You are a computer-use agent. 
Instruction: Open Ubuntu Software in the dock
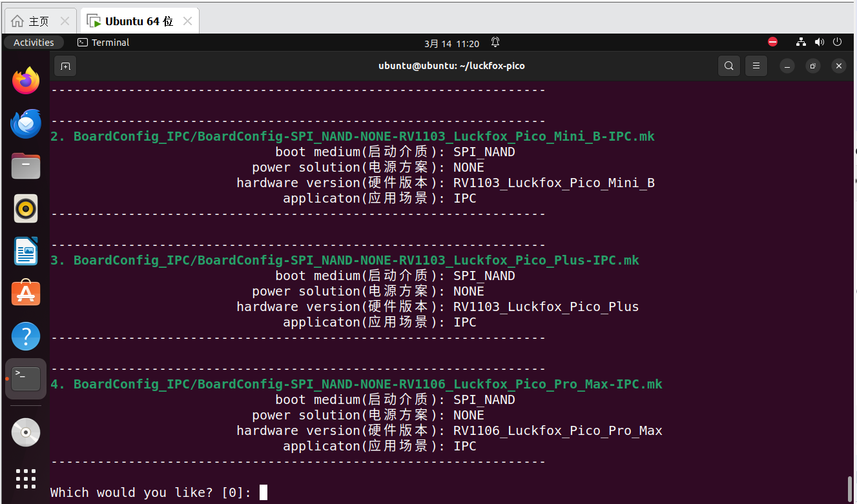click(26, 294)
